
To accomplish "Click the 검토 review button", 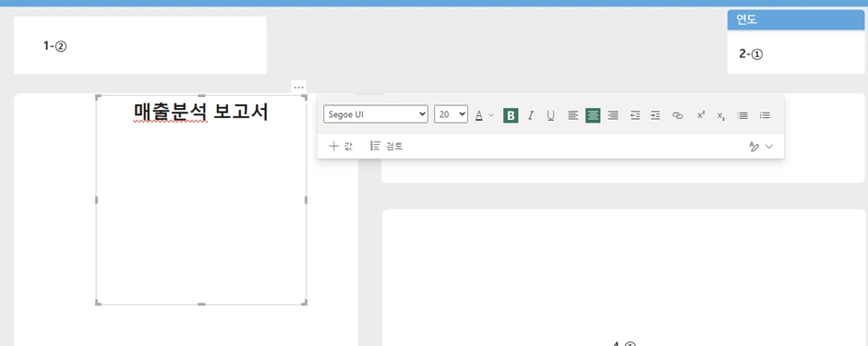I will click(386, 146).
